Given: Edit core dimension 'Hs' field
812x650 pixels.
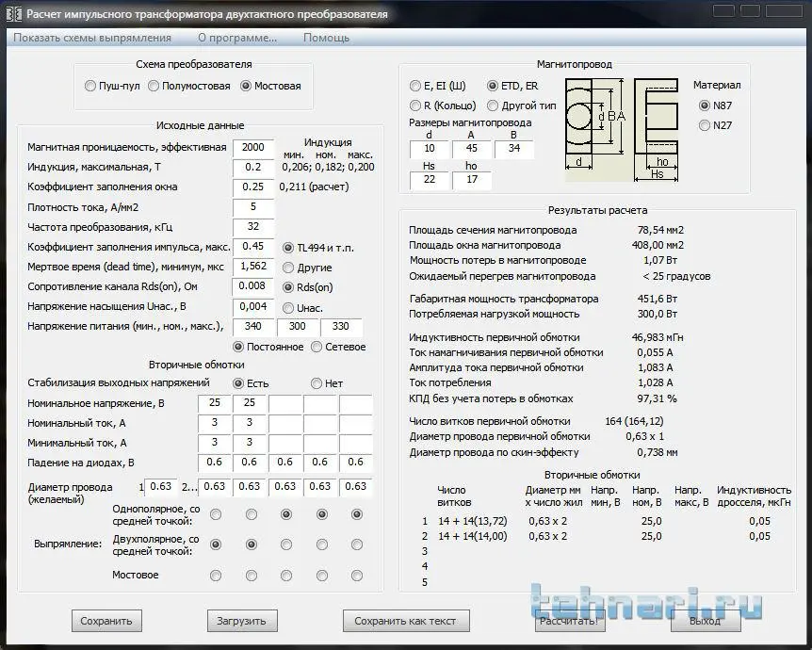Looking at the screenshot, I should point(430,180).
